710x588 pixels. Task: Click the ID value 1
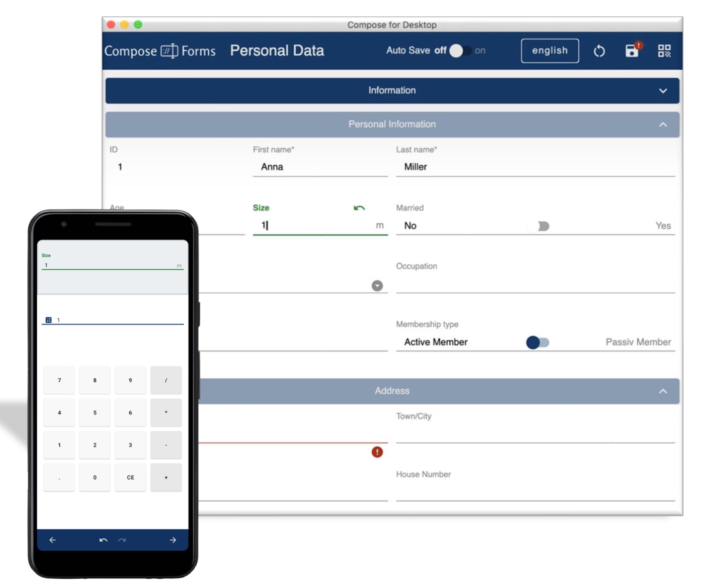tap(120, 167)
